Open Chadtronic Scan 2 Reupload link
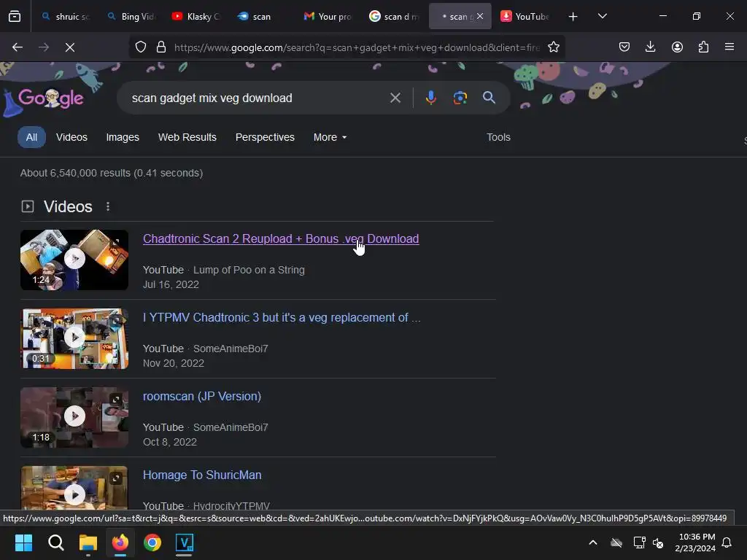 click(x=281, y=238)
